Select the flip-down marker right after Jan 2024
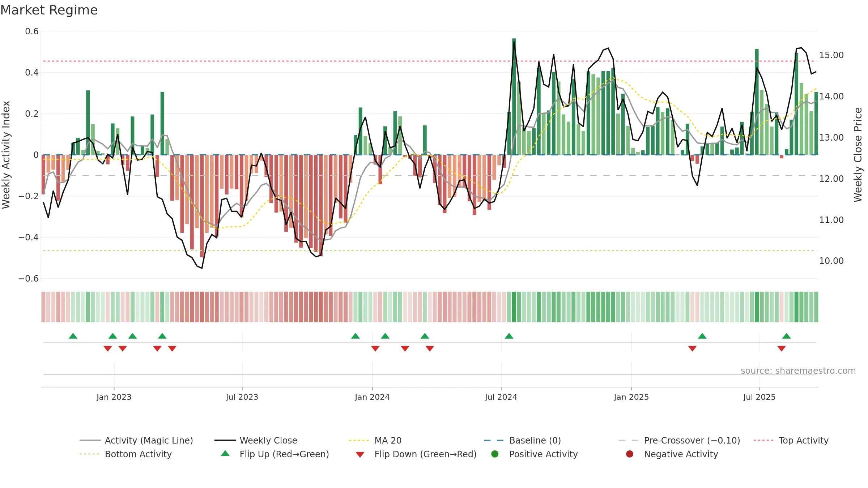 pos(375,348)
